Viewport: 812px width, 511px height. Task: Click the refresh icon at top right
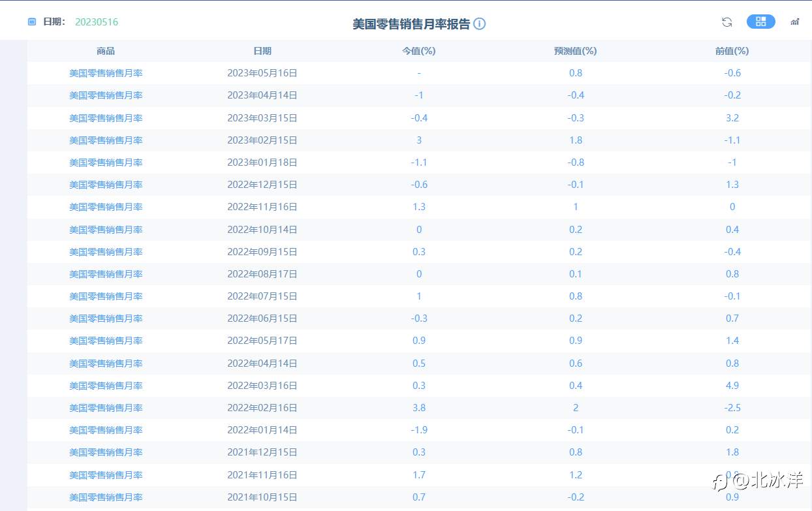(726, 22)
